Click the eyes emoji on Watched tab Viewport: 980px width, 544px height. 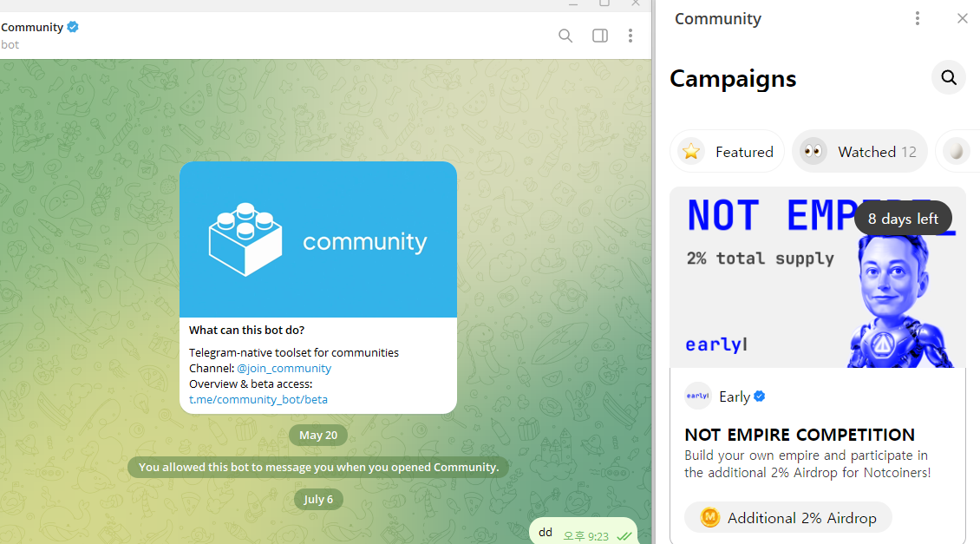pyautogui.click(x=813, y=151)
